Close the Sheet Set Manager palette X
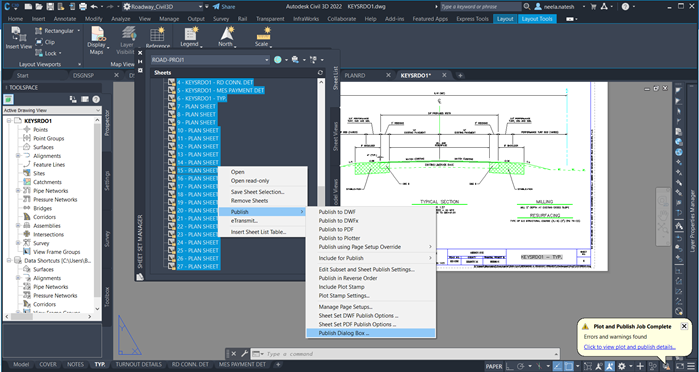Screen dimensions: 699x372 tap(140, 53)
